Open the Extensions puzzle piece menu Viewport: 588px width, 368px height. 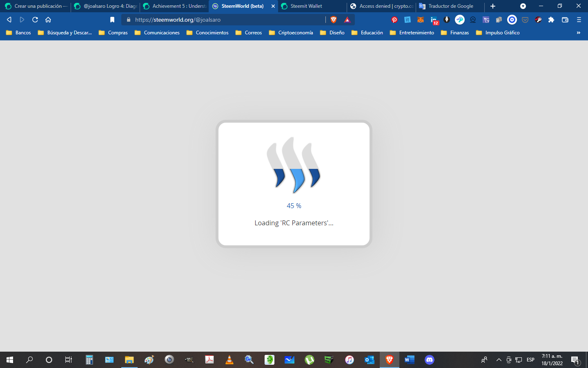tap(551, 20)
